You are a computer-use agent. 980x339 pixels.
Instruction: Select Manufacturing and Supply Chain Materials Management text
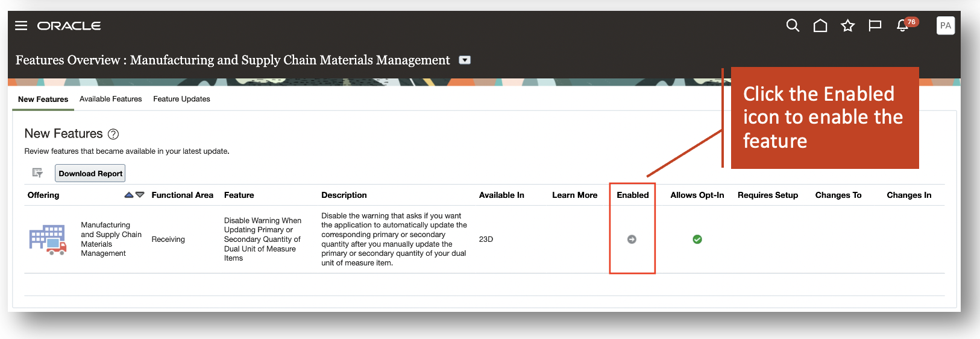[x=112, y=239]
